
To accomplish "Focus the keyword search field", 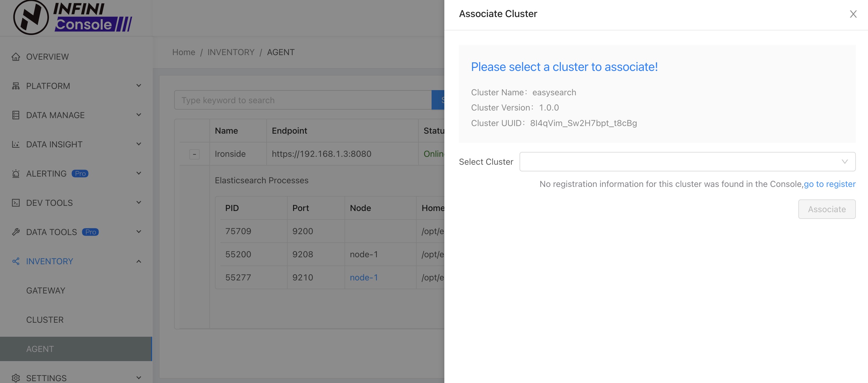I will (x=303, y=100).
